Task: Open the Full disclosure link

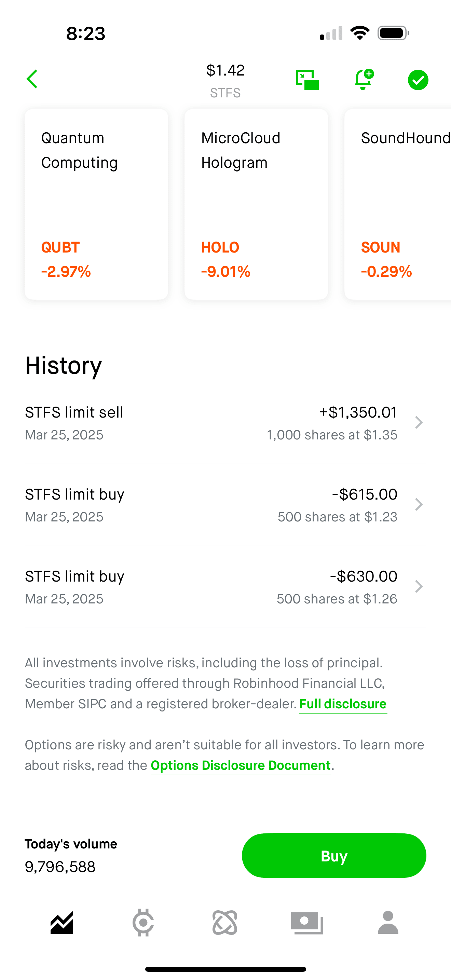Action: 343,704
